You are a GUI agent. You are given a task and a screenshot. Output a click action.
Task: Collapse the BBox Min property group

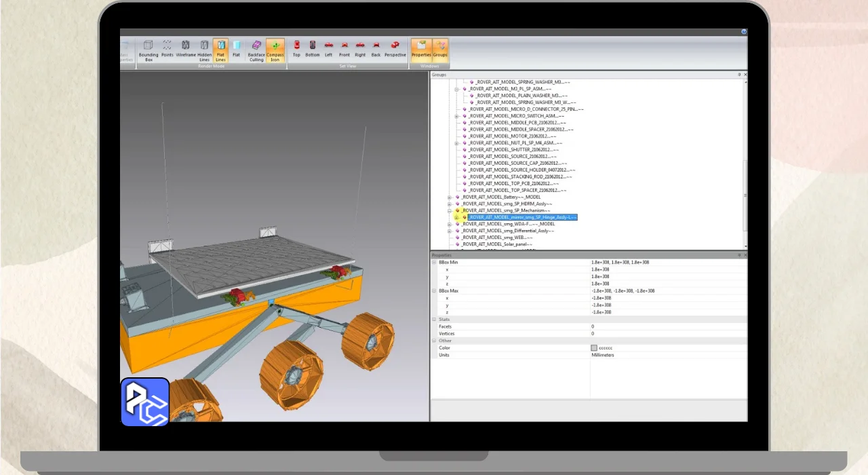click(434, 262)
